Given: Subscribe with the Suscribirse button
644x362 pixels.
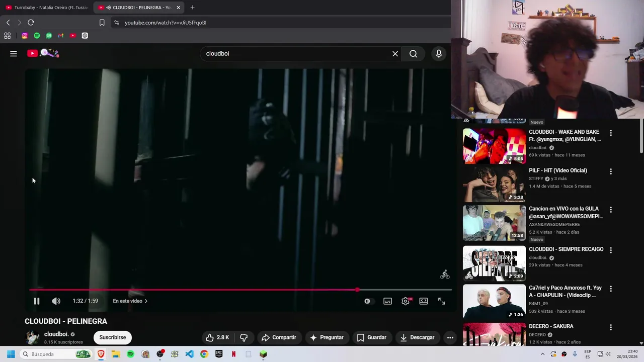Looking at the screenshot, I should point(113,337).
